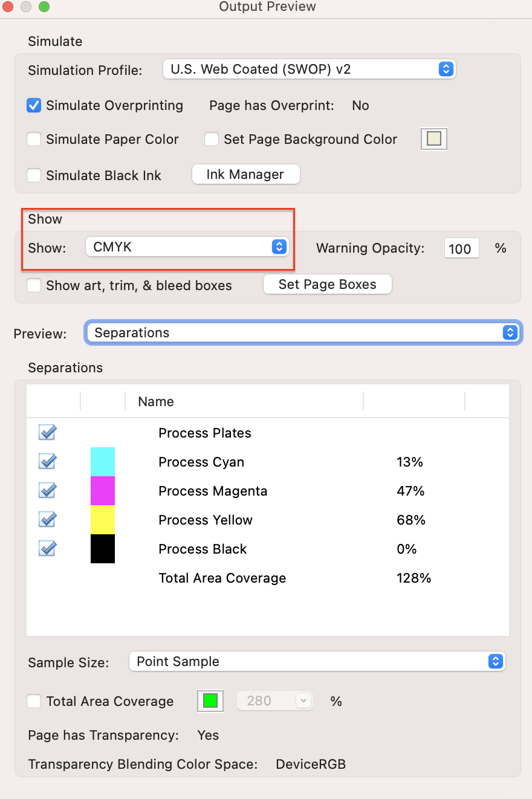Hide the Process Cyan separation
532x799 pixels.
pos(47,462)
